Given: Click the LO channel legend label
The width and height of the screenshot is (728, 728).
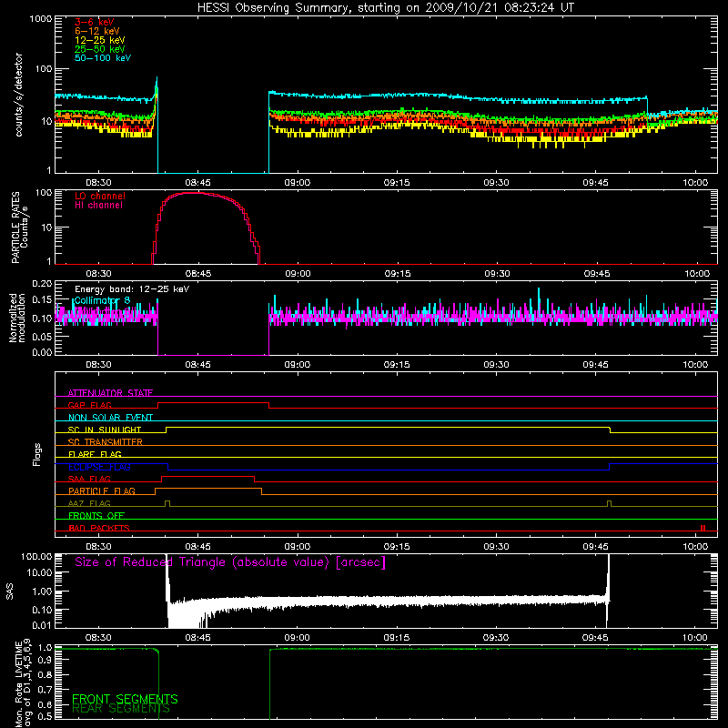Looking at the screenshot, I should [100, 196].
